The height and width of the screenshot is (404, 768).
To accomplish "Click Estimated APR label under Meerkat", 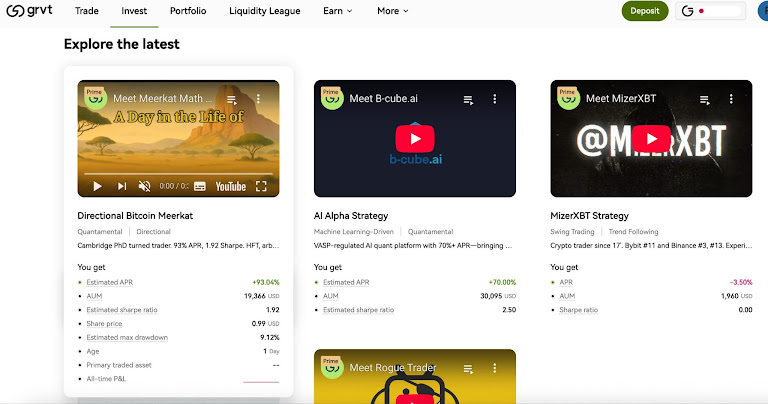I will (110, 282).
